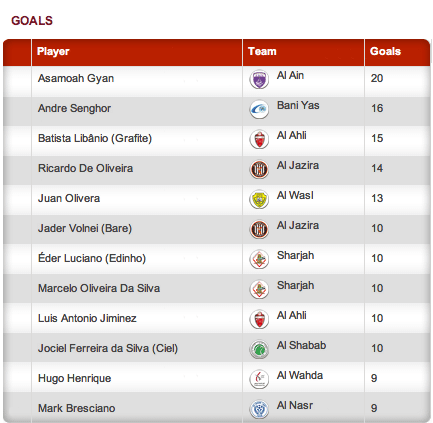Click the Al Shabab team name text
The image size is (433, 423).
301,345
